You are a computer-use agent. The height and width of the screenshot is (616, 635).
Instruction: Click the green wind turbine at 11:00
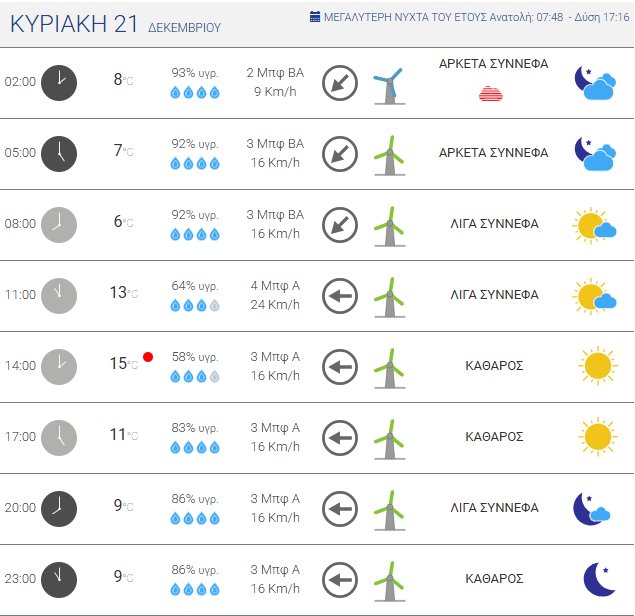coord(388,296)
